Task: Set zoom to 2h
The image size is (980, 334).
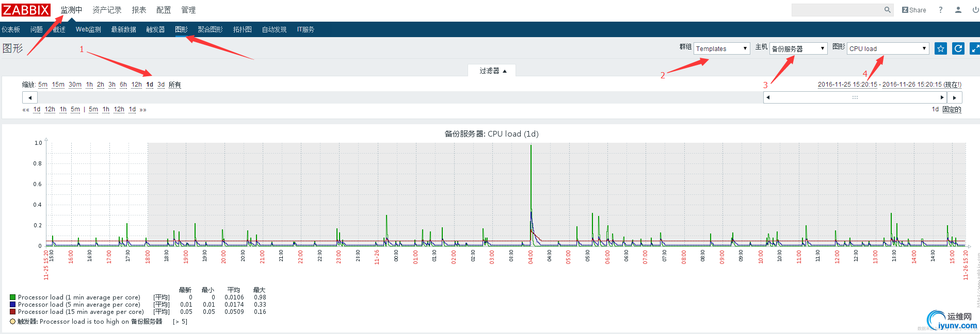Action: 100,85
